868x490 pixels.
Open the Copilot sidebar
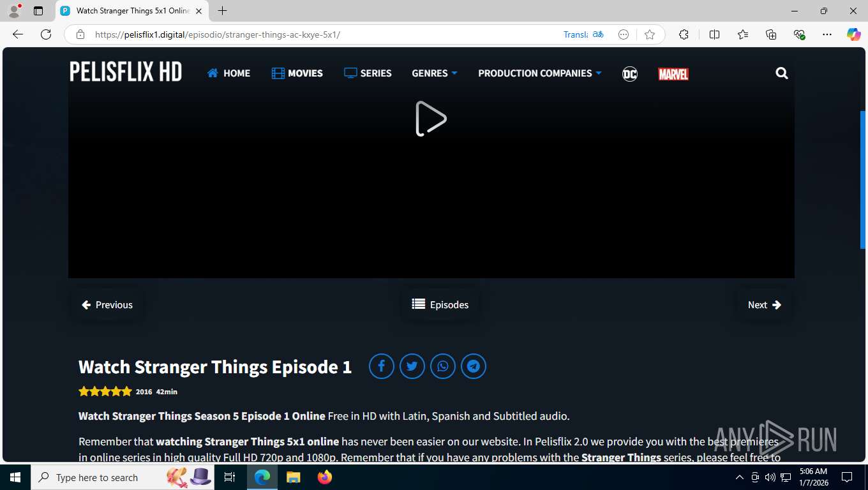853,34
